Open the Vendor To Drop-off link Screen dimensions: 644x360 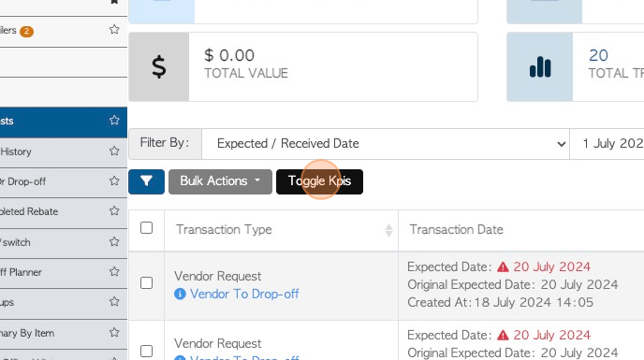(244, 294)
